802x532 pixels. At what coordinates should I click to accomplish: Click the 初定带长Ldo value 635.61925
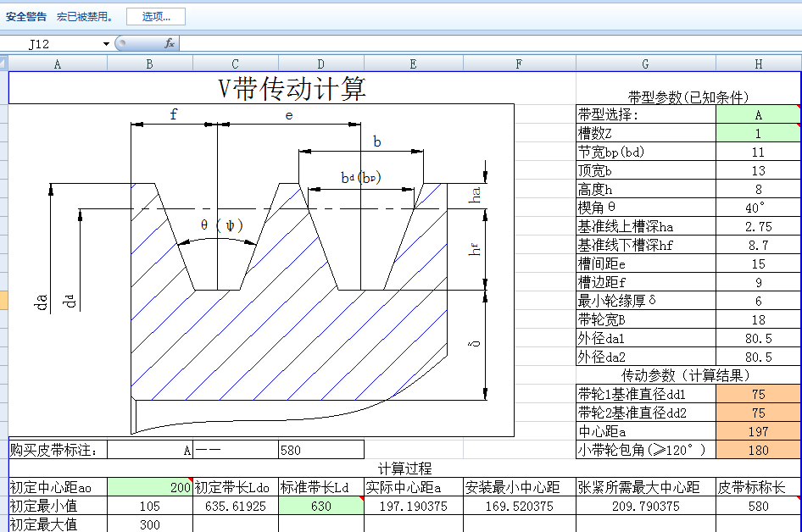tap(236, 506)
